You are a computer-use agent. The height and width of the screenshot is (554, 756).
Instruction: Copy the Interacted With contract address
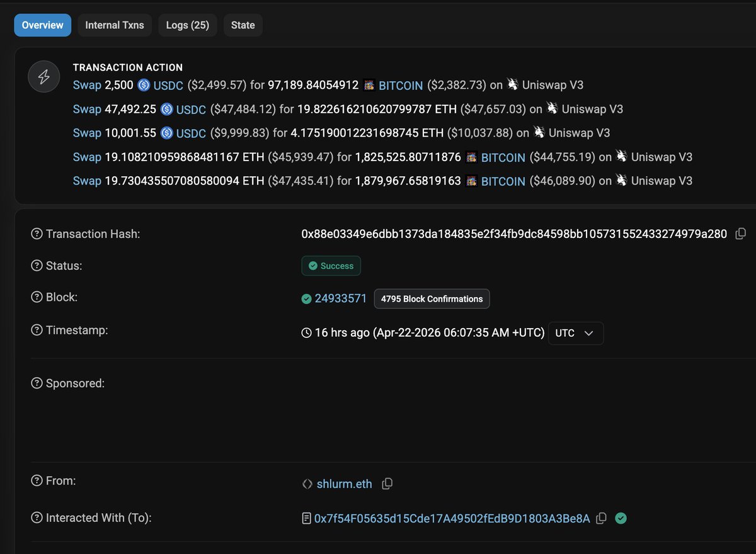[602, 518]
